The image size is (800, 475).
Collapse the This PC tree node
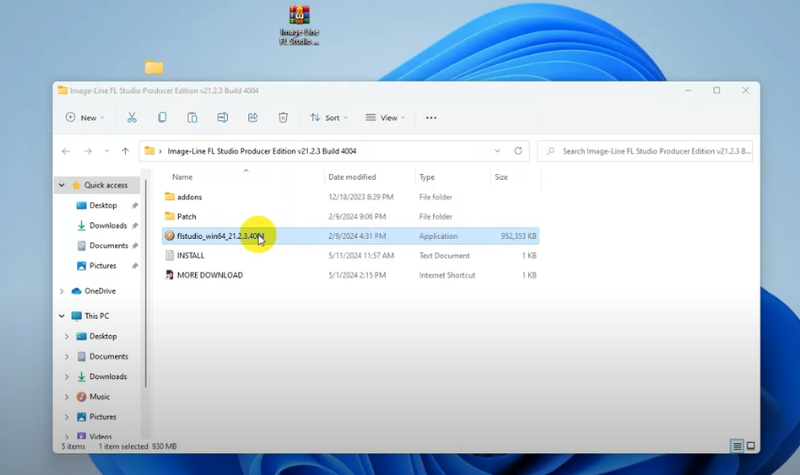(62, 316)
